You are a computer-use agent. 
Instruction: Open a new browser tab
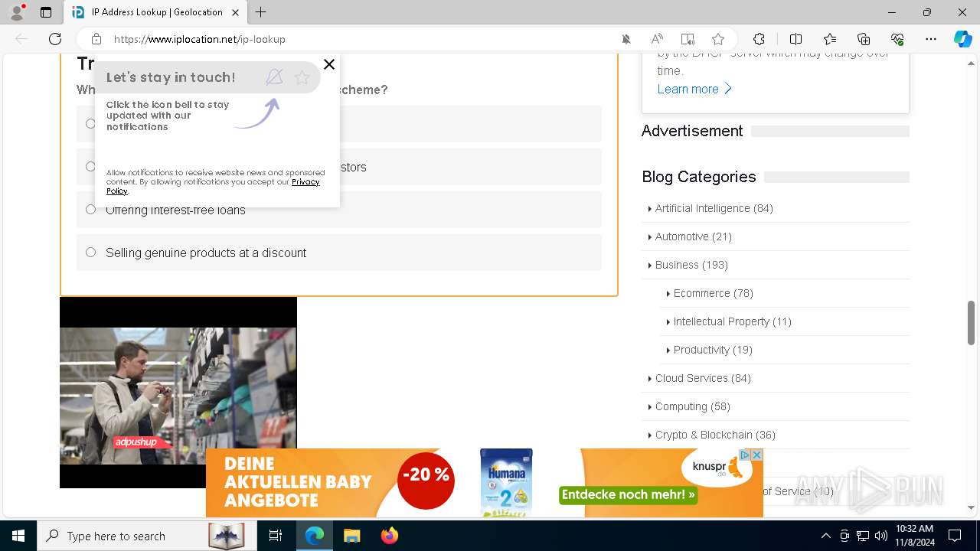(261, 12)
